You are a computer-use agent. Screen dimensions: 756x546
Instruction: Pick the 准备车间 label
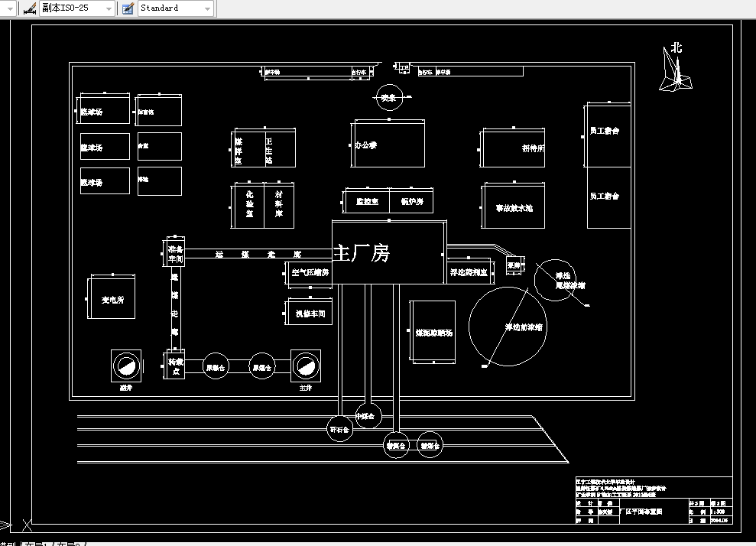click(176, 254)
